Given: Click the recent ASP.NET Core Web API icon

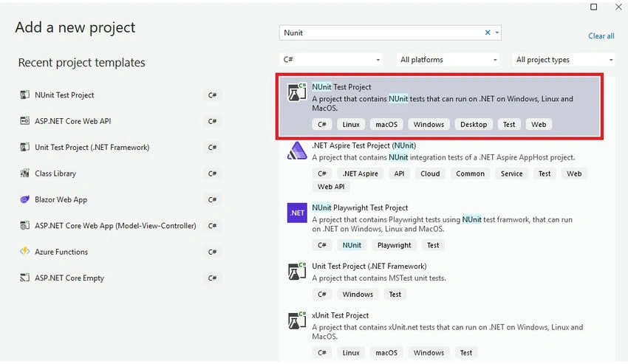Looking at the screenshot, I should pyautogui.click(x=25, y=121).
